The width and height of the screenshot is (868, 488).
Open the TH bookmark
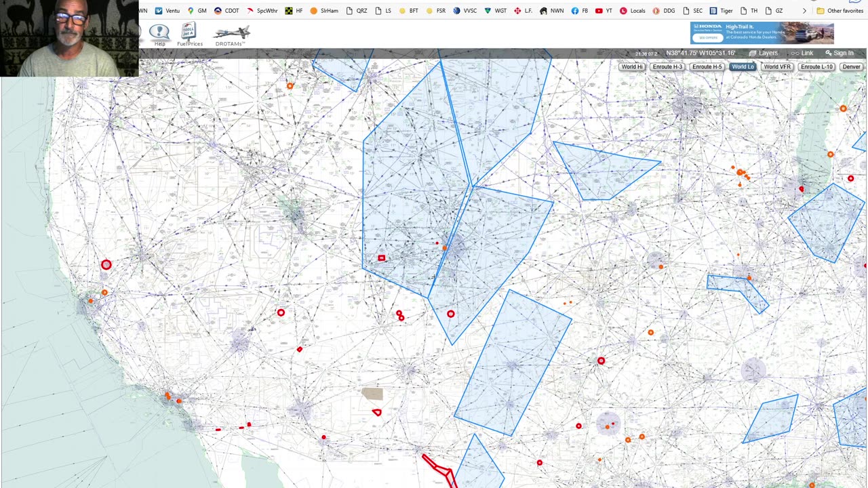click(749, 11)
